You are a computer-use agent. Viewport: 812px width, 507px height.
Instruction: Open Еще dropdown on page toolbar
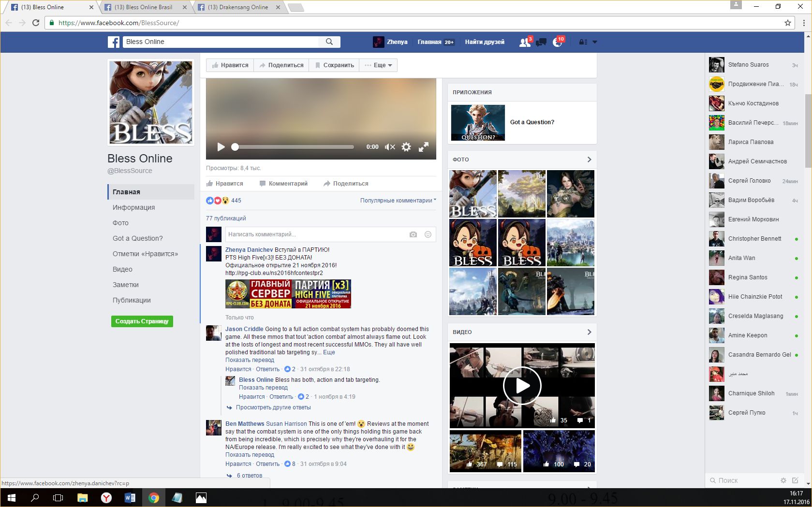[x=379, y=65]
